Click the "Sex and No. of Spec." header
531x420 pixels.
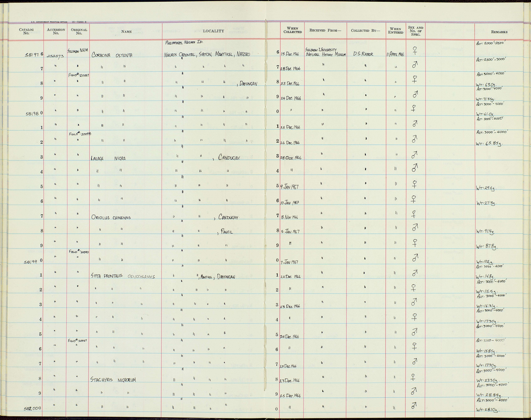[x=415, y=31]
